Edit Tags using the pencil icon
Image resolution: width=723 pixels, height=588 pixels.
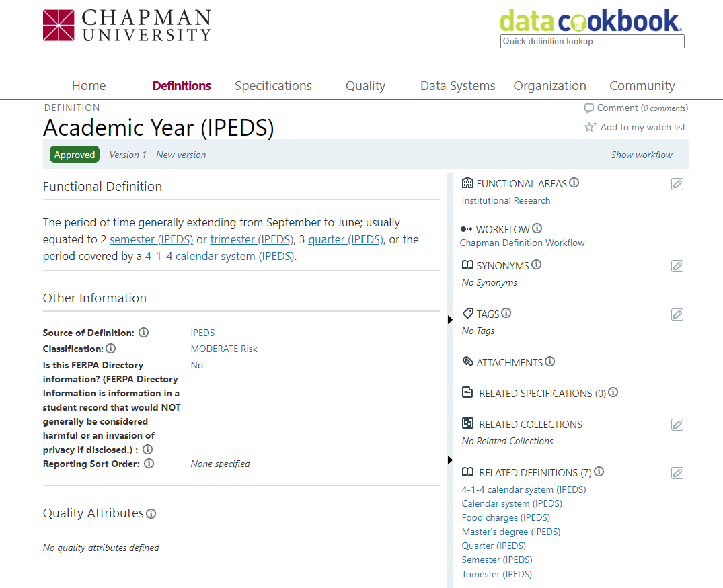click(677, 314)
